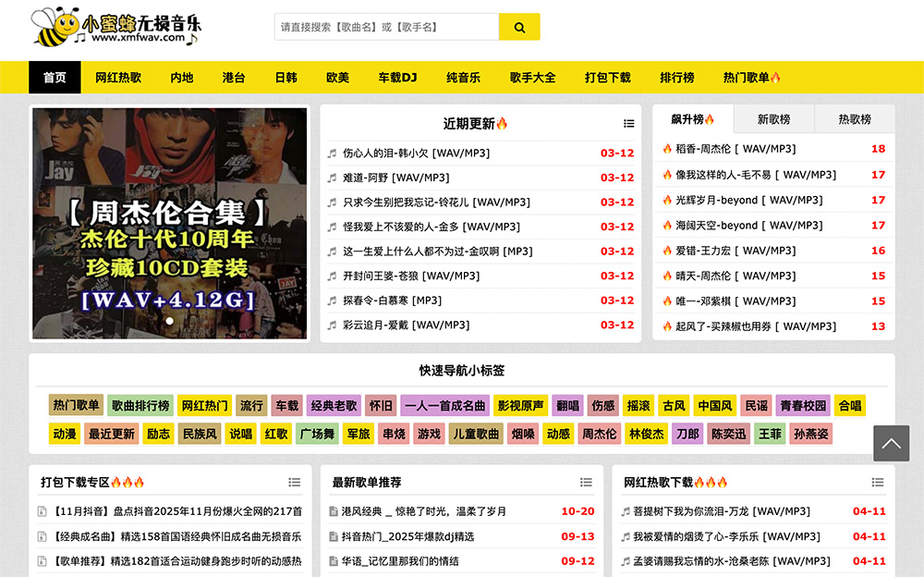Open list icon in 打包下载专区 panel
The height and width of the screenshot is (577, 924).
pyautogui.click(x=294, y=483)
